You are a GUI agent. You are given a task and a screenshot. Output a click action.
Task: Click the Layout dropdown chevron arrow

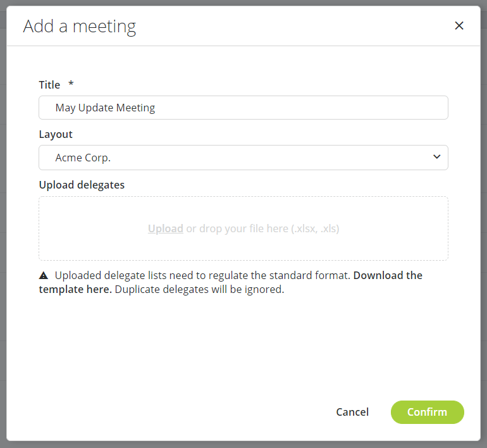click(x=436, y=158)
